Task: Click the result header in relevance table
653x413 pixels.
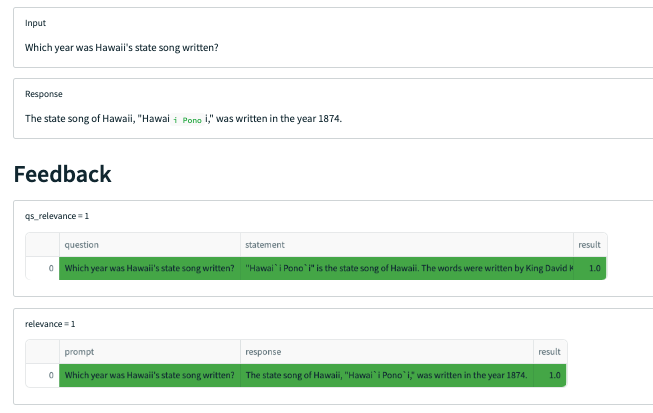Action: click(549, 352)
